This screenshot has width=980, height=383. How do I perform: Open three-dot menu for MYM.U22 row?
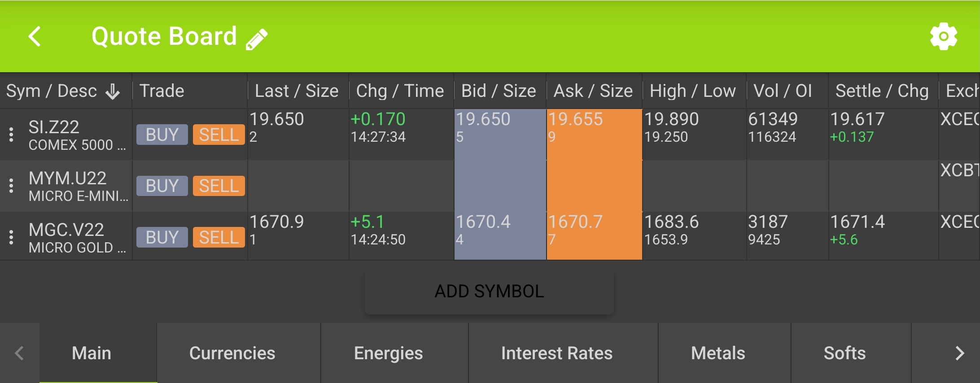pyautogui.click(x=12, y=186)
